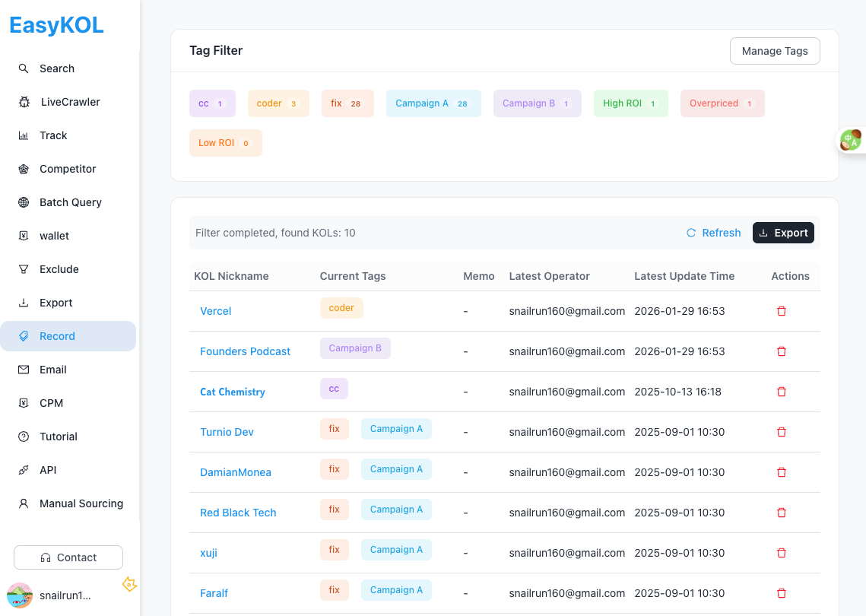Click the Track chart icon
The image size is (866, 616).
click(24, 135)
